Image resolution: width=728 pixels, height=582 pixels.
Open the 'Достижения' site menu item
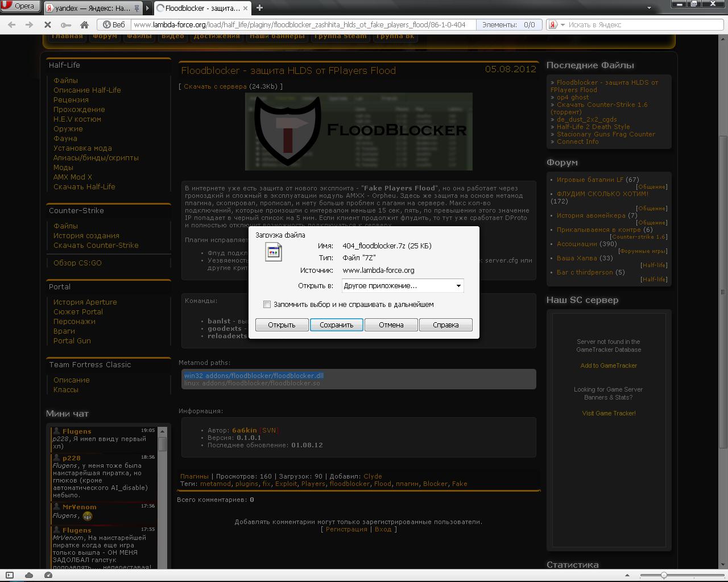(x=217, y=36)
